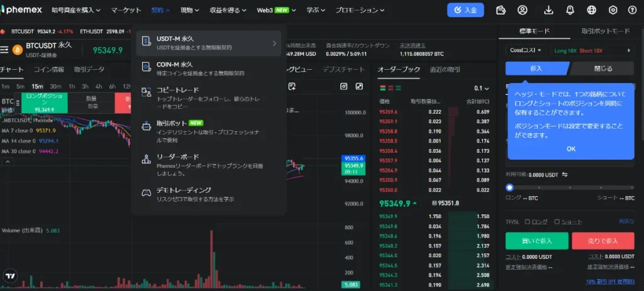The image size is (644, 291).
Task: Click the order size slider handle
Action: pyautogui.click(x=509, y=187)
